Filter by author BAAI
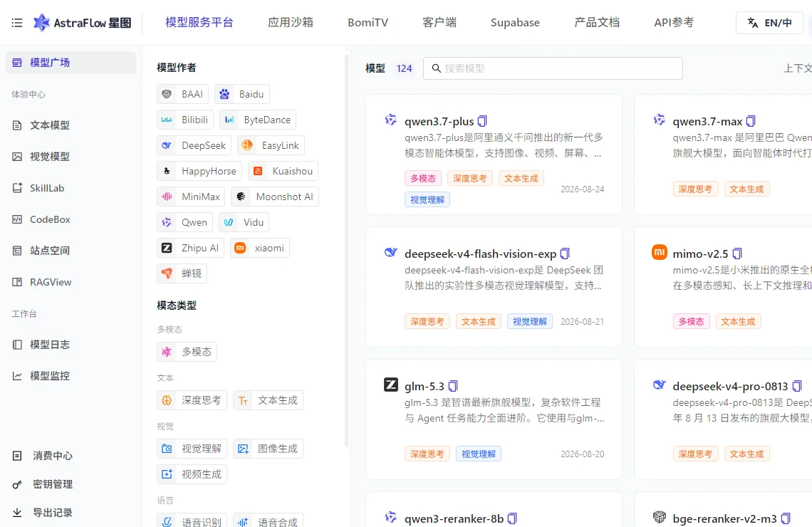The height and width of the screenshot is (527, 812). (x=183, y=94)
